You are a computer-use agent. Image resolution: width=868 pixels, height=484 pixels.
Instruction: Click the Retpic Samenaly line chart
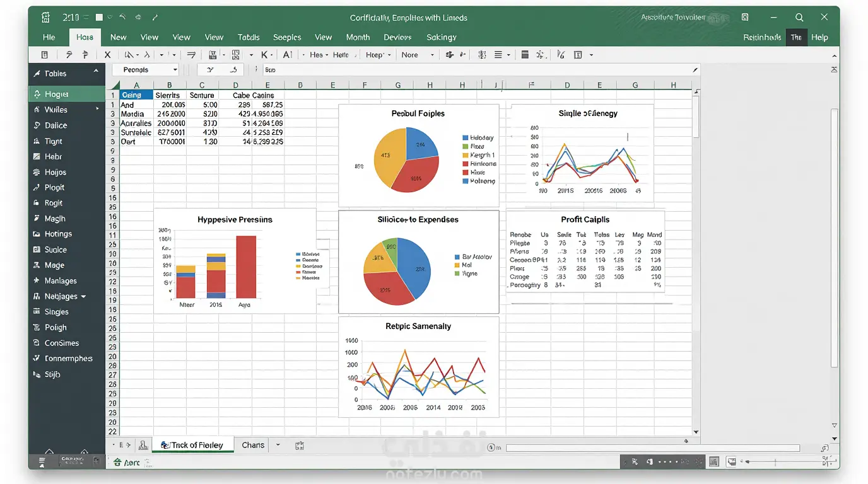point(418,367)
